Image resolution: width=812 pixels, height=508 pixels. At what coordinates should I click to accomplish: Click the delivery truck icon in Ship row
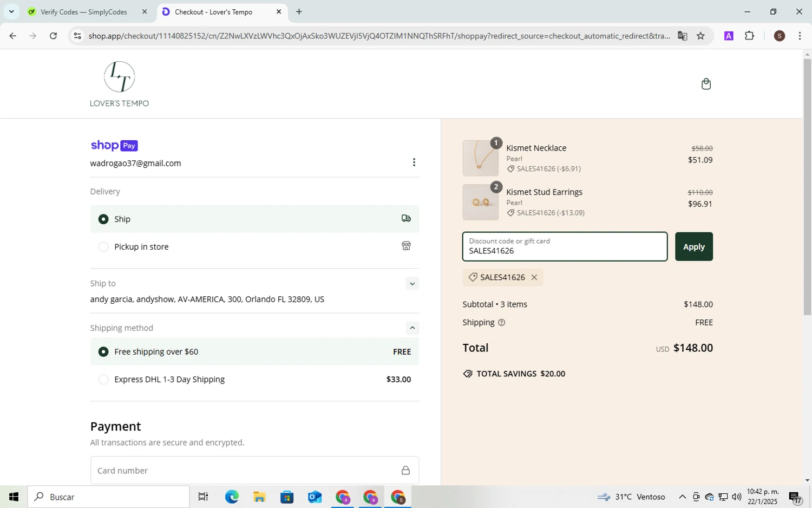pyautogui.click(x=406, y=218)
